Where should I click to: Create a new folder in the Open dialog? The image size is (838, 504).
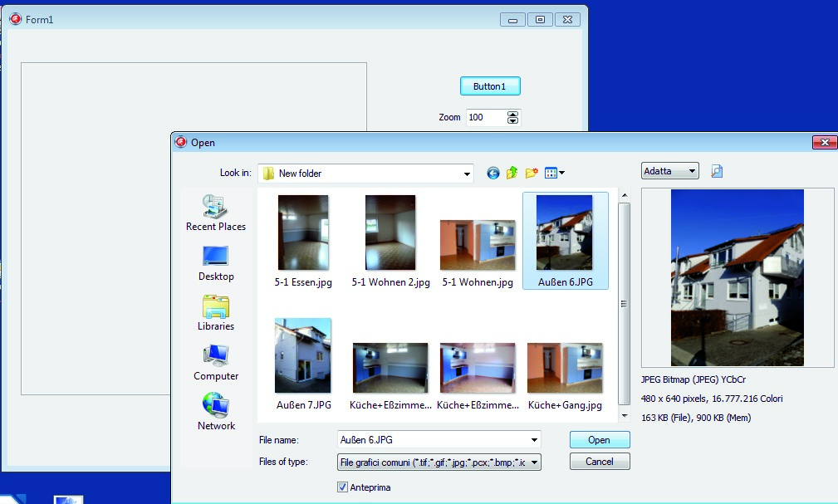(532, 173)
